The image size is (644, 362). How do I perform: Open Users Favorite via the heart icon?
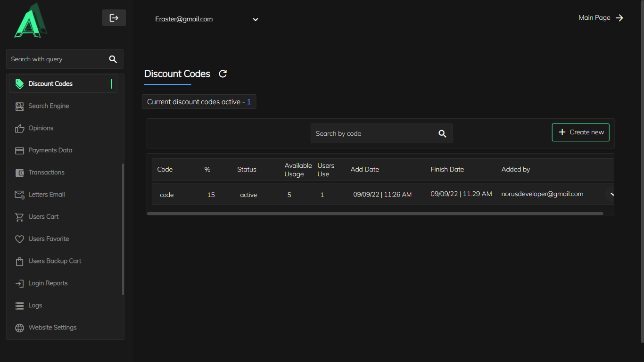pos(19,239)
